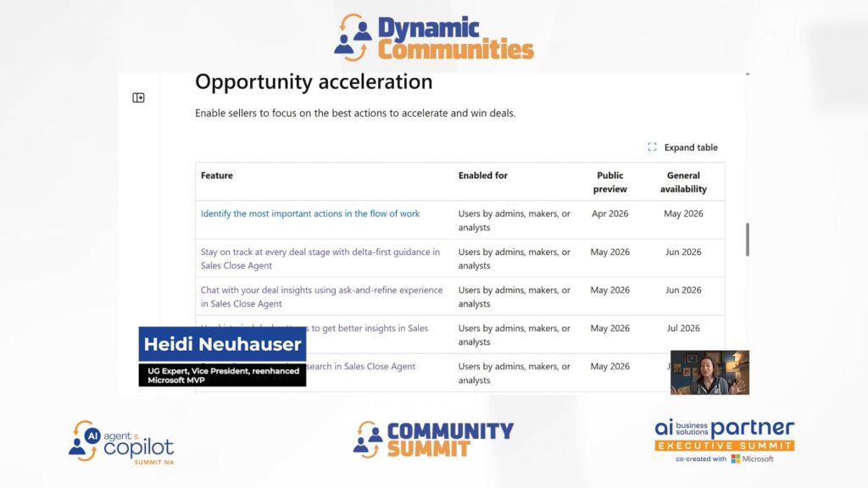Click the Dynamic Communities logo at top
Screen dimensions: 868x488
coord(434,38)
